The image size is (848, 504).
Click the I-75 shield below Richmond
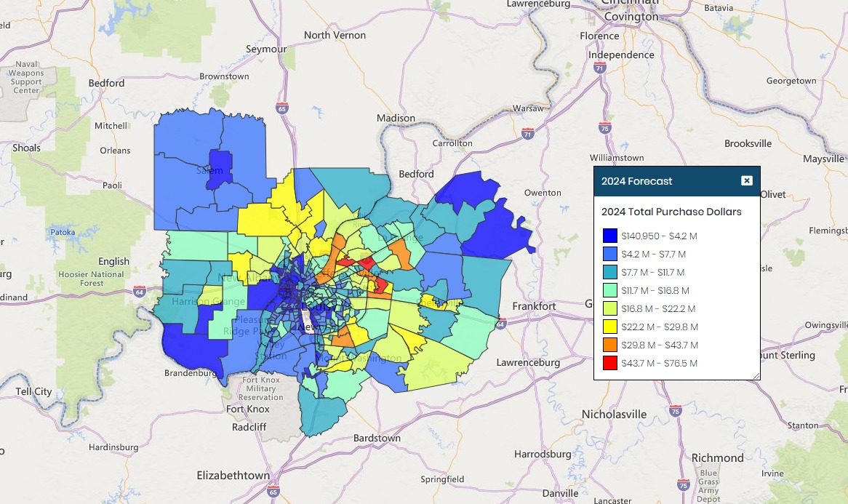[684, 484]
